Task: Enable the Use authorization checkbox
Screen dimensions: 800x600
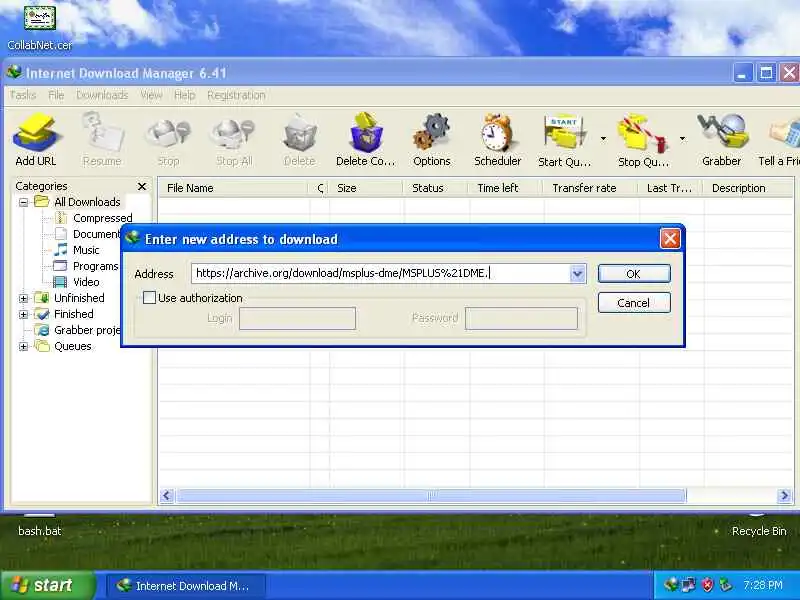Action: click(x=149, y=297)
